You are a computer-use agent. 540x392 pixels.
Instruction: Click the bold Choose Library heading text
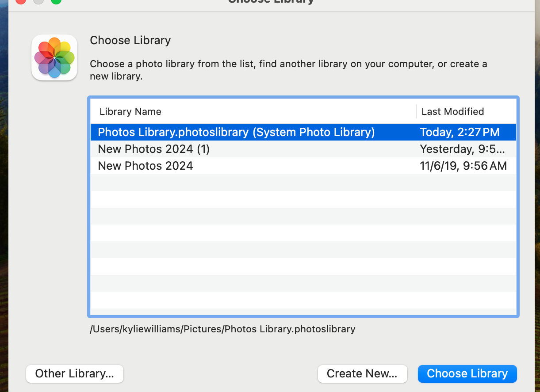click(x=130, y=40)
